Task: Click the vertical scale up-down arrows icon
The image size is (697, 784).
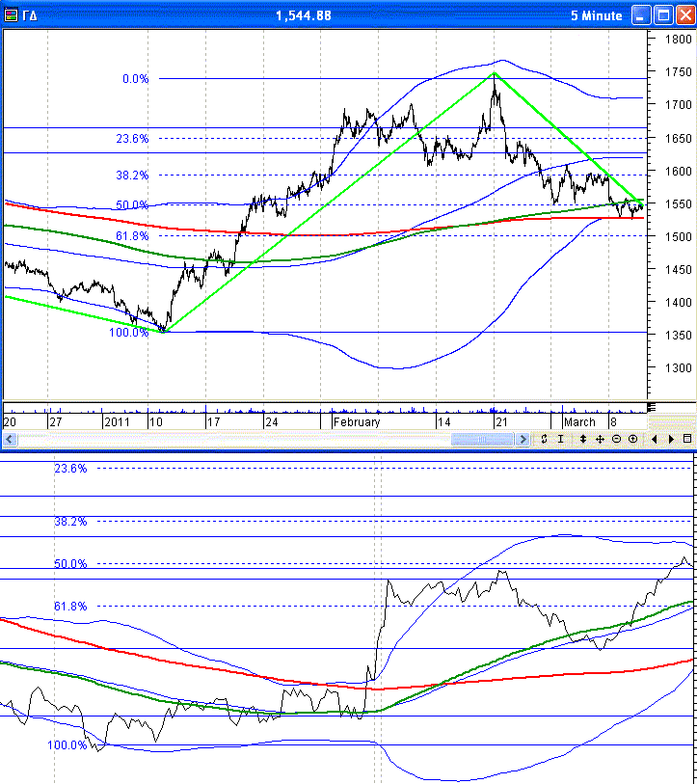Action: [x=583, y=439]
